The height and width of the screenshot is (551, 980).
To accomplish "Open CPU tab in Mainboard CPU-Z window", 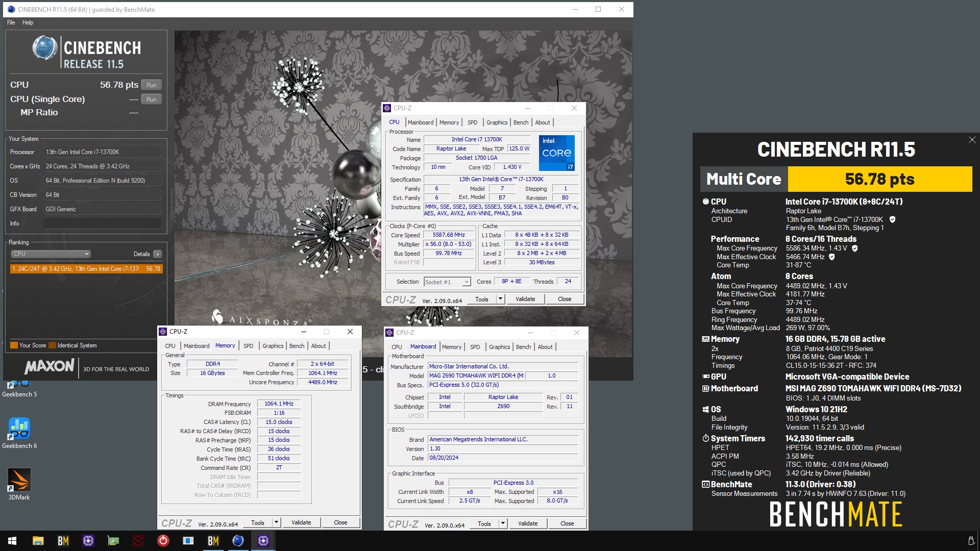I will [397, 347].
